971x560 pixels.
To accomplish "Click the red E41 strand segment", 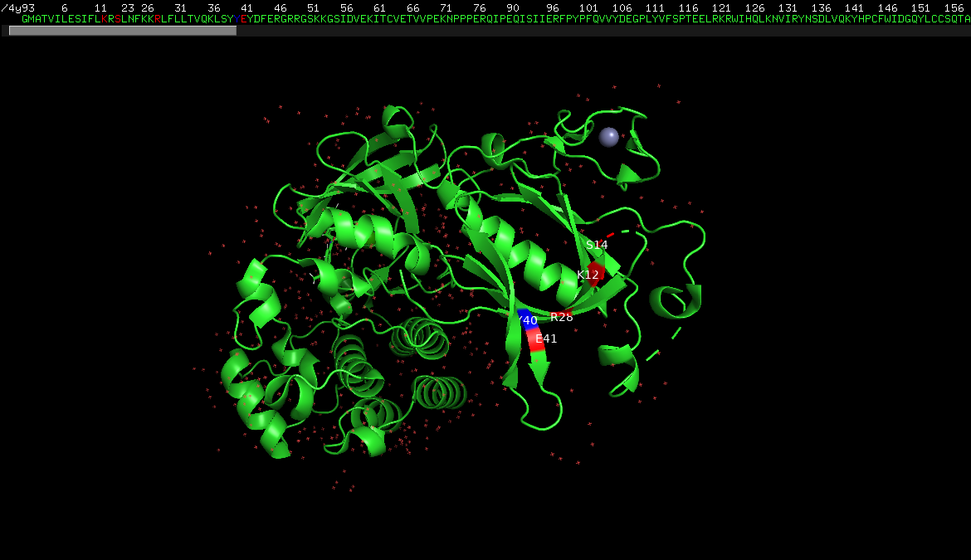I will (x=536, y=339).
